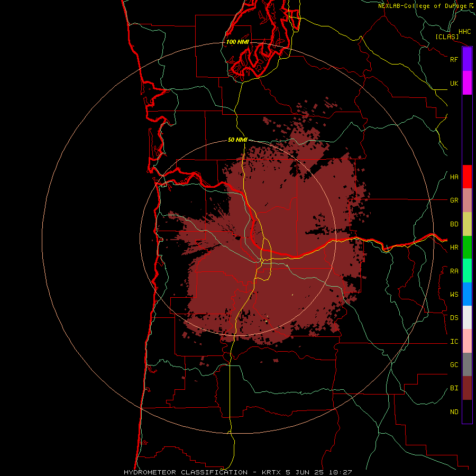Click the 10:27 timestamp in footer
476x476 pixels.
340,472
